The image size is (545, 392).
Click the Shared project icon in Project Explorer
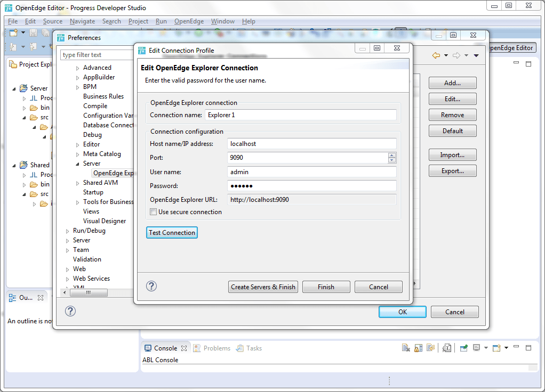23,165
